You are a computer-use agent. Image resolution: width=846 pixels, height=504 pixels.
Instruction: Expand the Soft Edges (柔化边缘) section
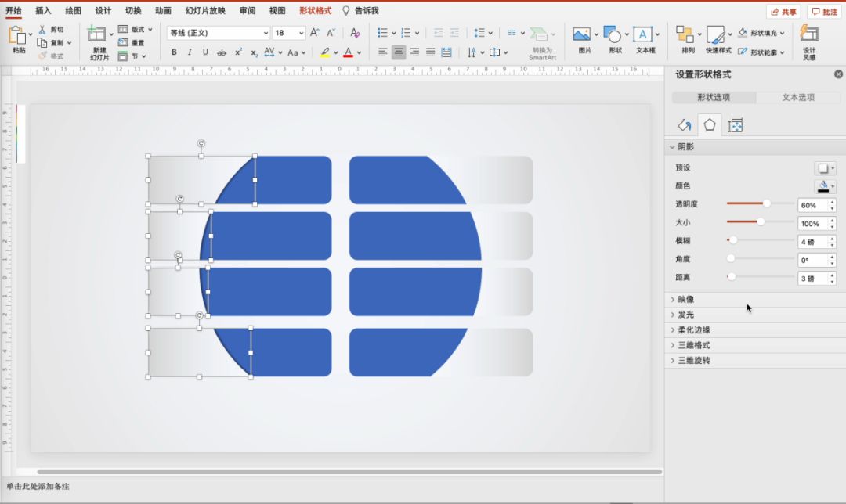click(x=672, y=330)
